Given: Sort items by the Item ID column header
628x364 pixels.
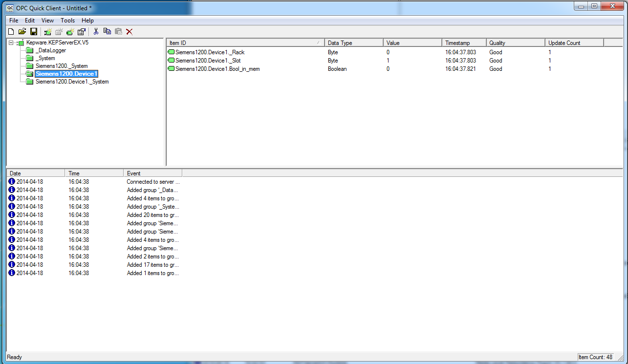Looking at the screenshot, I should [245, 43].
